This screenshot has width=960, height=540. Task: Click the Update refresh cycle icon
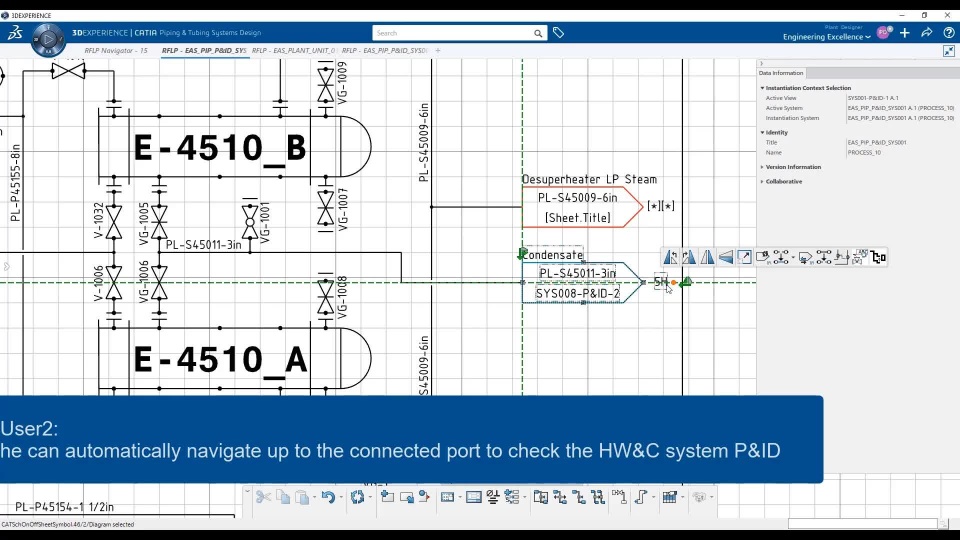[358, 497]
